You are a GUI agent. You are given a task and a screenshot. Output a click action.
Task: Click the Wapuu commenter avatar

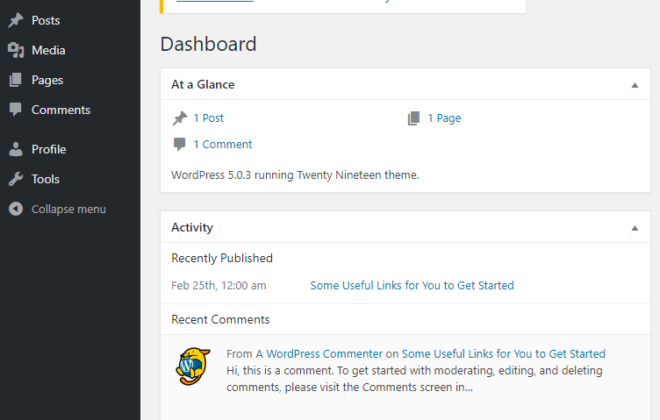click(x=193, y=366)
